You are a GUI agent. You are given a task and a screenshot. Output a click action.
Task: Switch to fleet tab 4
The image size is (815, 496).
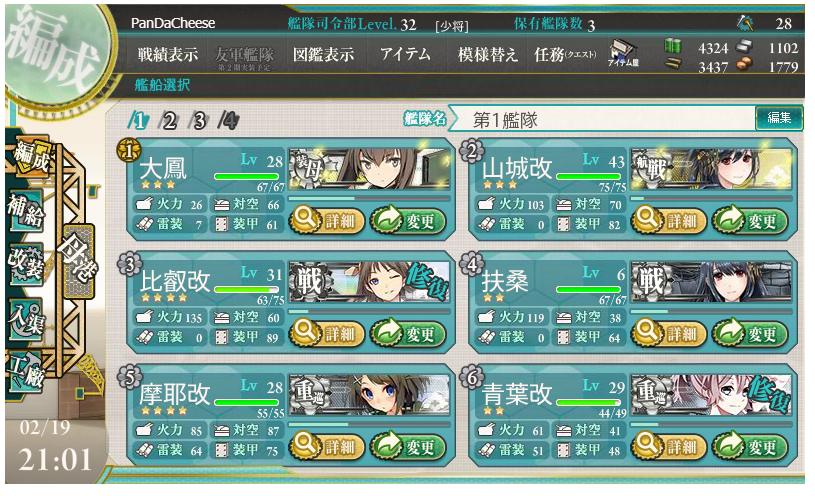tap(229, 121)
